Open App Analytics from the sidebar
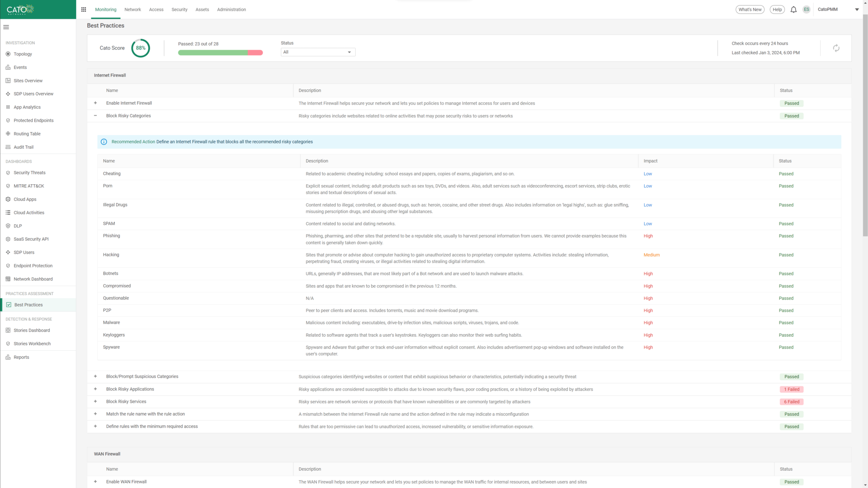Viewport: 868px width, 488px height. pyautogui.click(x=27, y=107)
